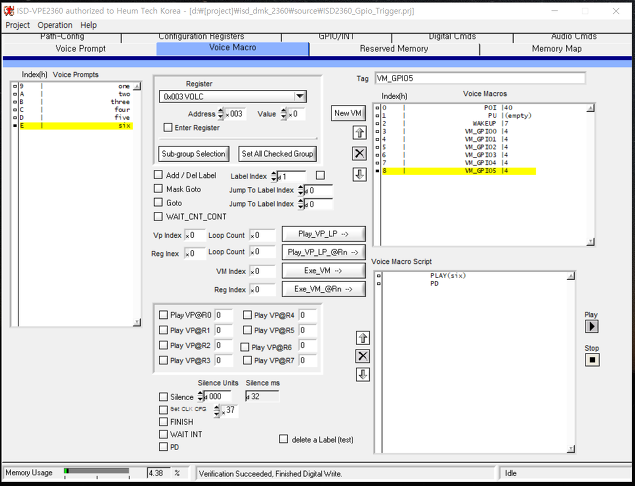The height and width of the screenshot is (486, 635).
Task: Check Play VP@R0 checkbox
Action: tap(164, 315)
